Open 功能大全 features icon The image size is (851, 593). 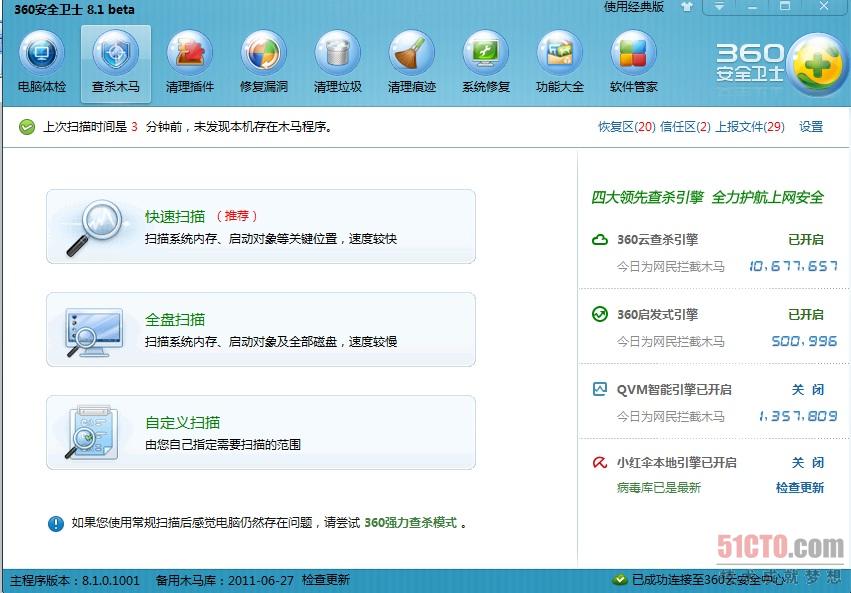[x=560, y=53]
